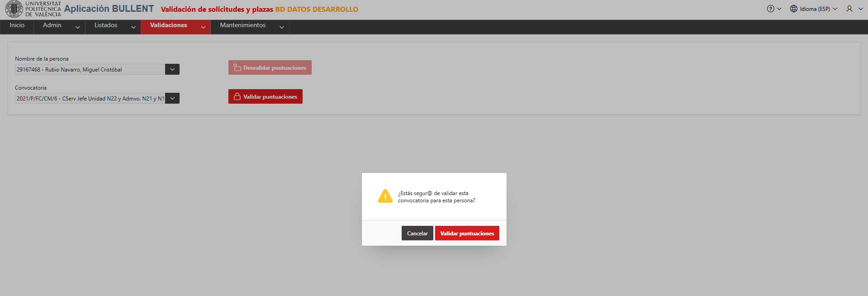The height and width of the screenshot is (296, 868).
Task: Click the Desvalidar puntuaciones button
Action: [270, 67]
